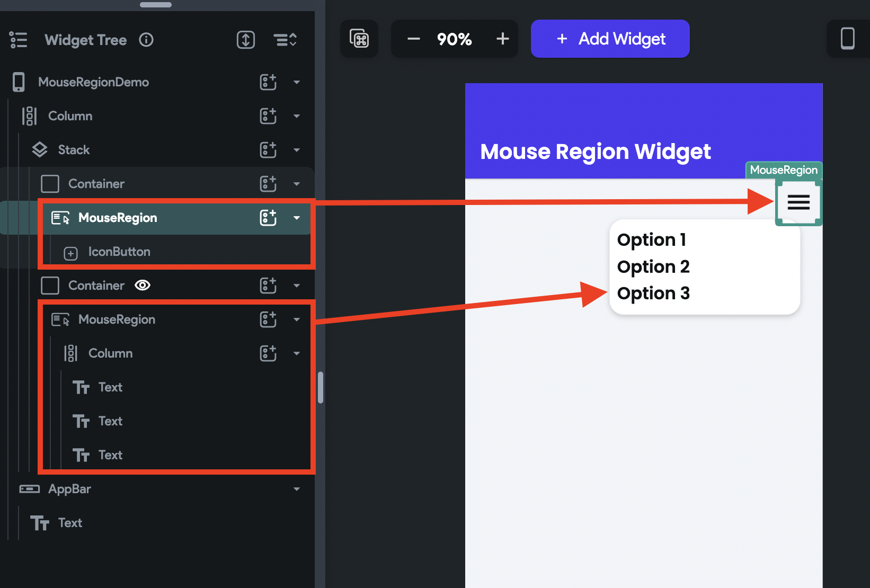Click the hamburger menu icon on canvas
Viewport: 870px width, 588px height.
798,202
